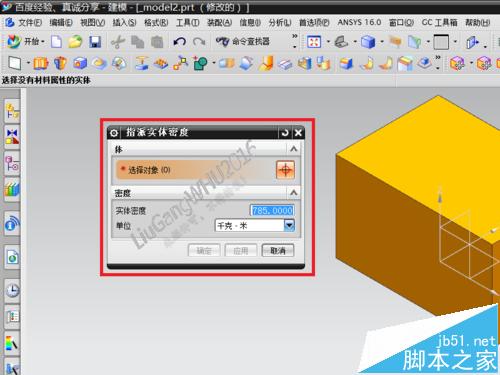Click the gray square background icon
The height and width of the screenshot is (375, 500).
(x=441, y=42)
